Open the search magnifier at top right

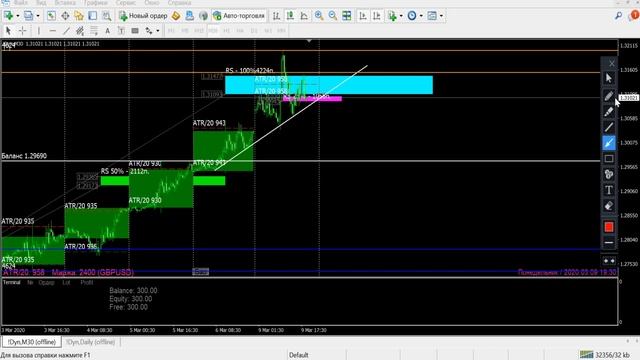pos(619,16)
